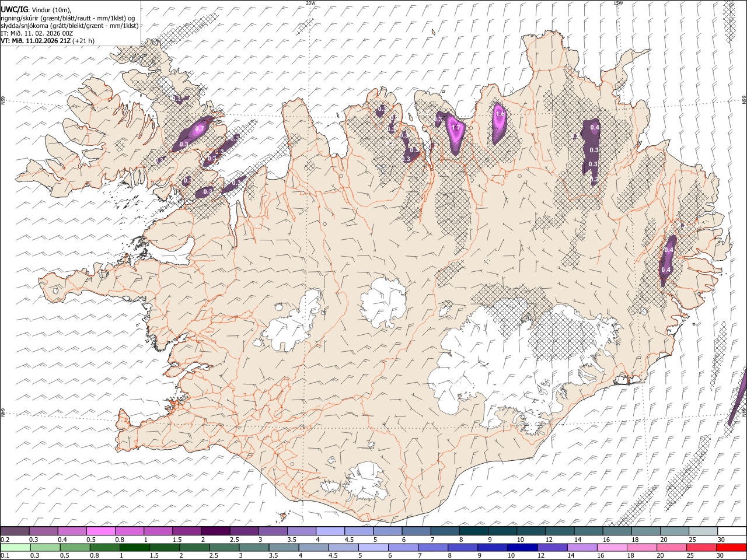Screen dimensions: 747x560
Task: Click the '0.7' snowfall value in Westfjords
Action: coord(199,128)
